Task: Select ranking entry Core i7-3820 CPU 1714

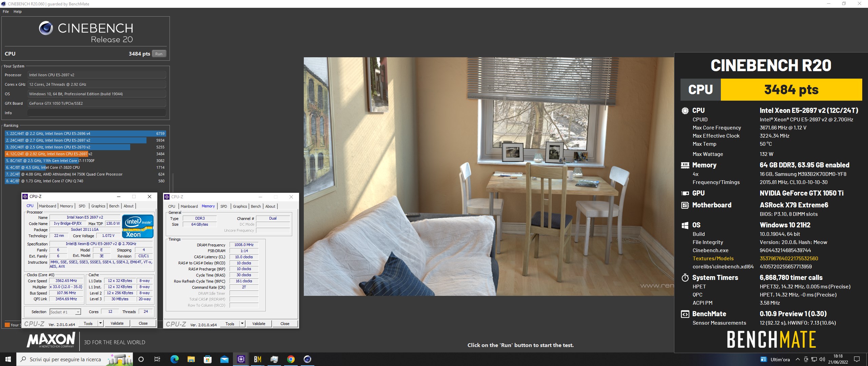Action: pyautogui.click(x=85, y=167)
